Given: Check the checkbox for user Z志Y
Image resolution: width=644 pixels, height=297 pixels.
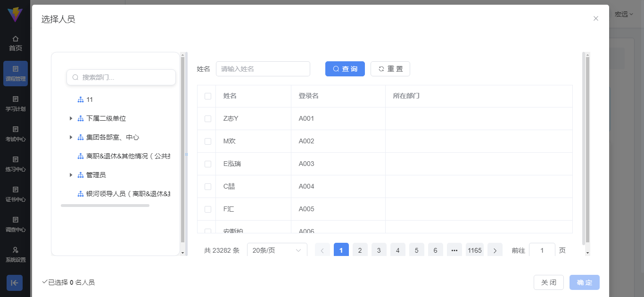Looking at the screenshot, I should (x=206, y=118).
